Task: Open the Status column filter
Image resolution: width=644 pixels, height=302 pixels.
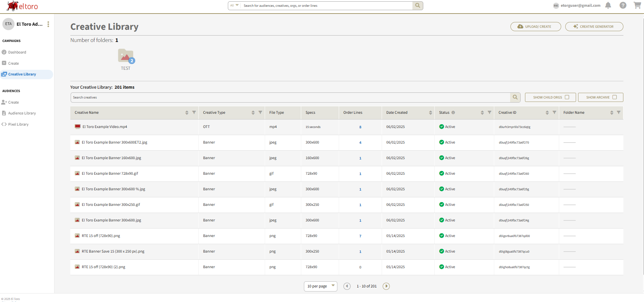Action: click(x=490, y=112)
